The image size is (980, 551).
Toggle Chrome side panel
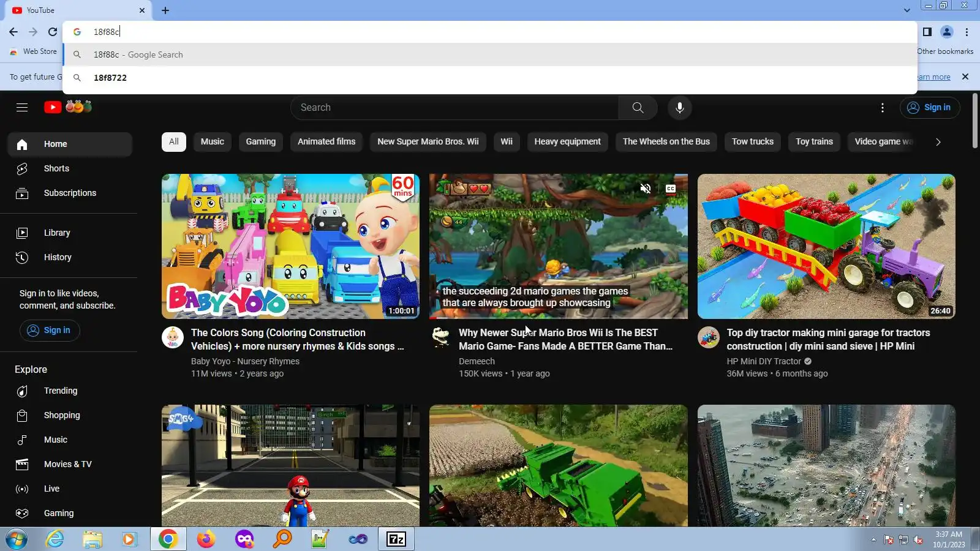tap(927, 32)
